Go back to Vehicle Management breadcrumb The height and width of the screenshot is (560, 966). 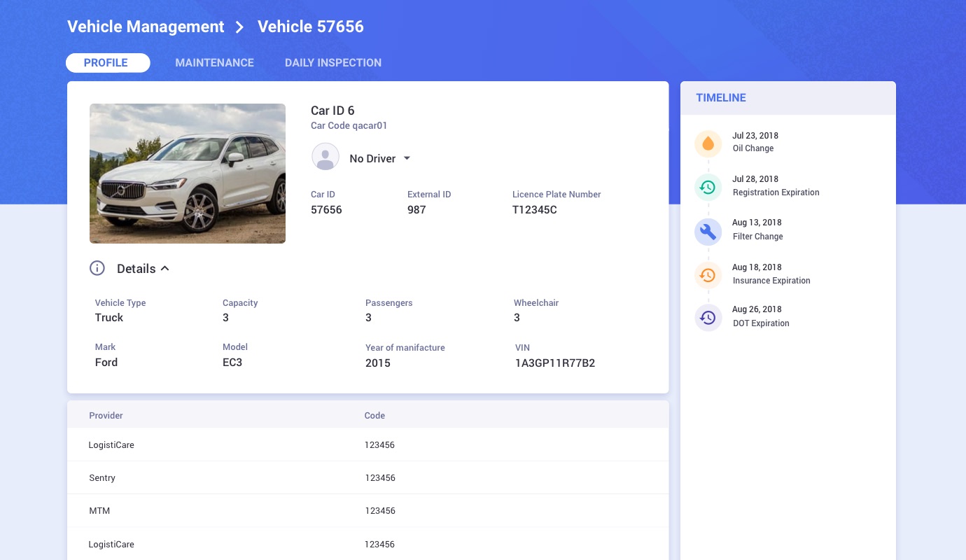tap(146, 27)
